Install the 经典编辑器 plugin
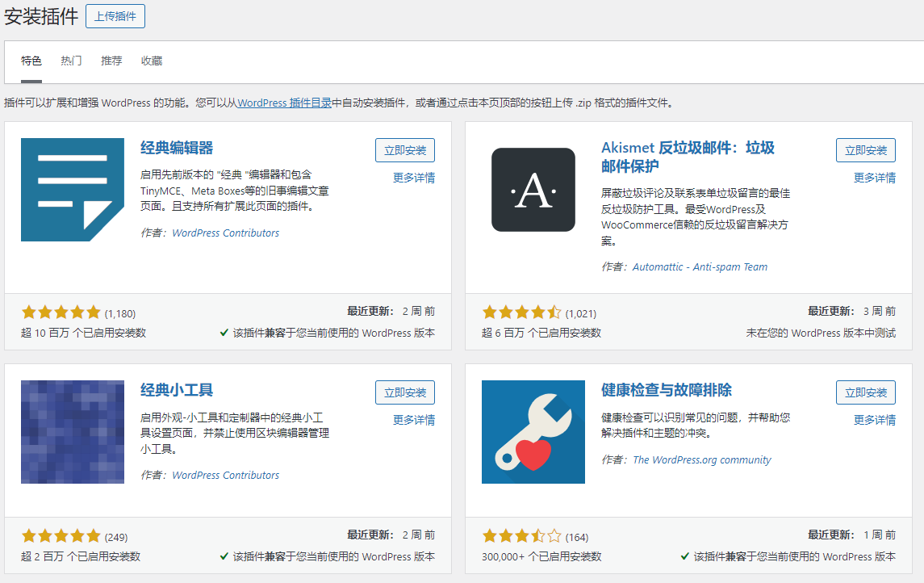924x583 pixels. coord(404,150)
